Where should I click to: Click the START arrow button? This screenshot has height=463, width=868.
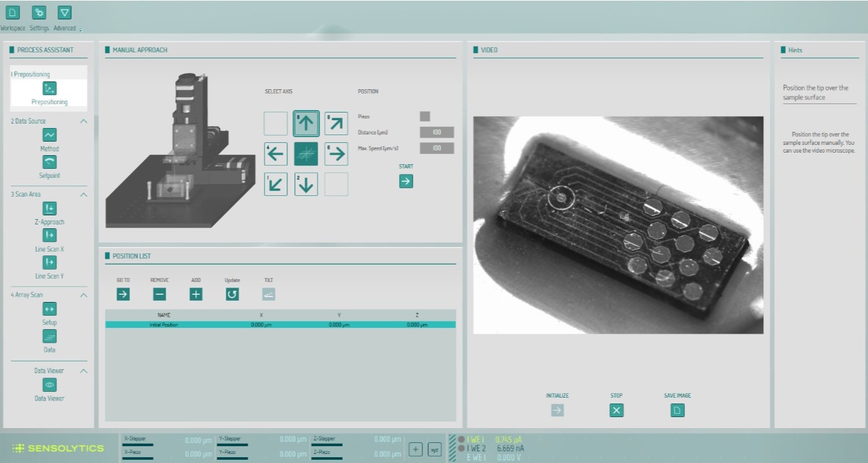click(x=406, y=182)
